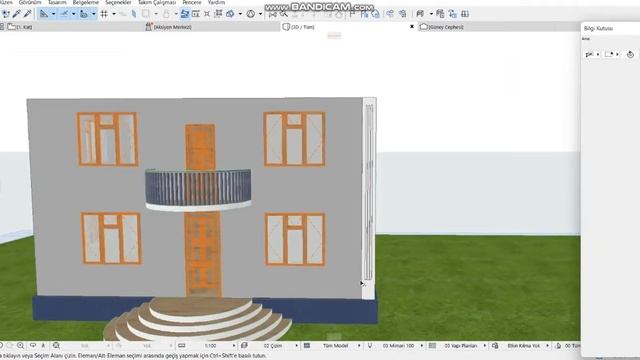Click the group elements dashed-square icon

pos(218,14)
